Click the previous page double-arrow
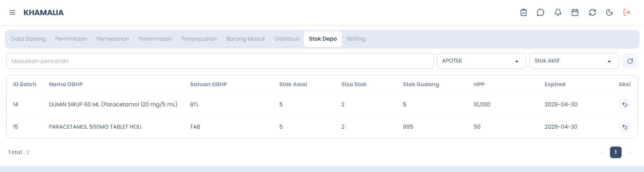This screenshot has height=172, width=644. click(602, 152)
